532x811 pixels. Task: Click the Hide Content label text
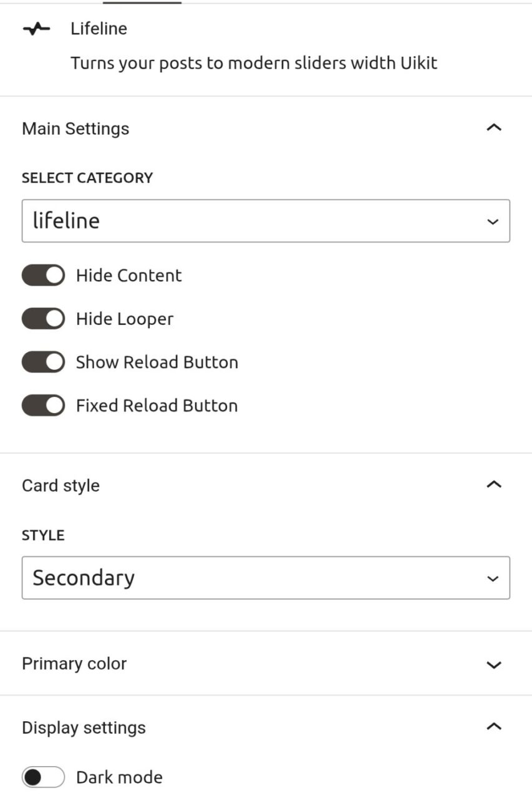coord(129,276)
